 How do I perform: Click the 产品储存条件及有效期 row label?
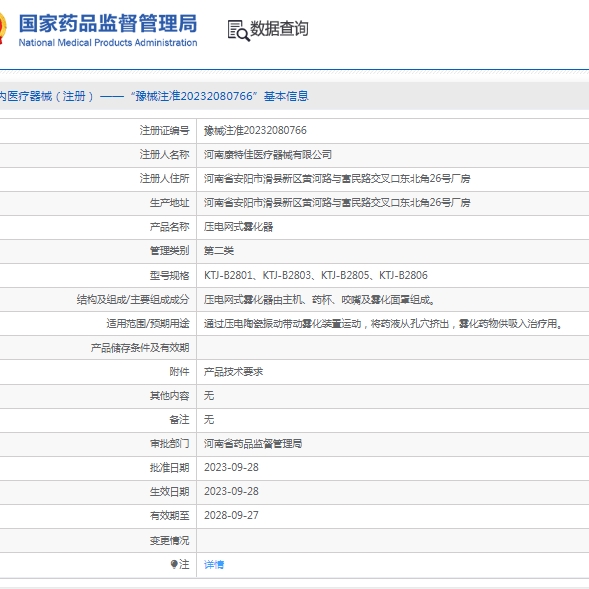(140, 347)
